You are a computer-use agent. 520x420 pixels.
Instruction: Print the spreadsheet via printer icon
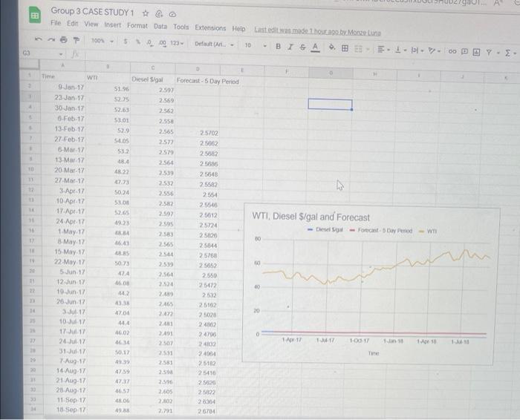coord(64,40)
